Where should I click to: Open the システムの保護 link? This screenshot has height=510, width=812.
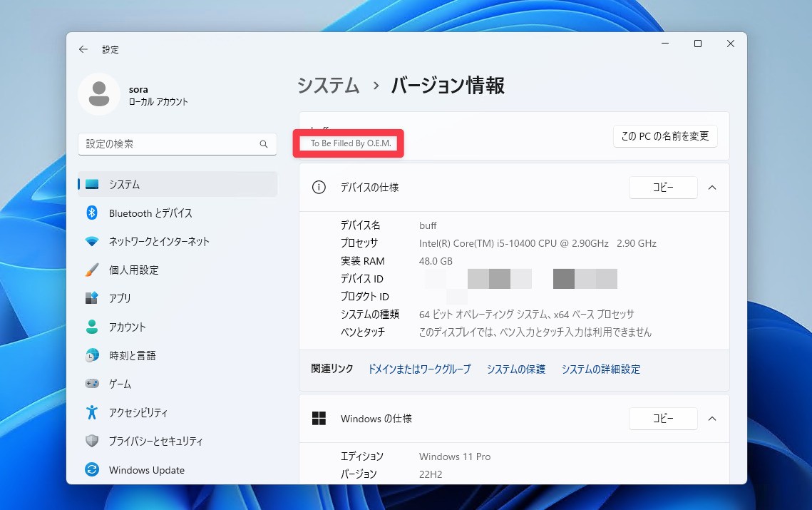point(515,369)
